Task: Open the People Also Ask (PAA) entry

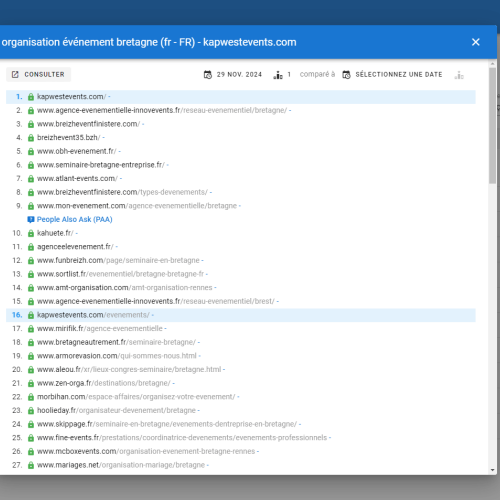Action: (74, 219)
